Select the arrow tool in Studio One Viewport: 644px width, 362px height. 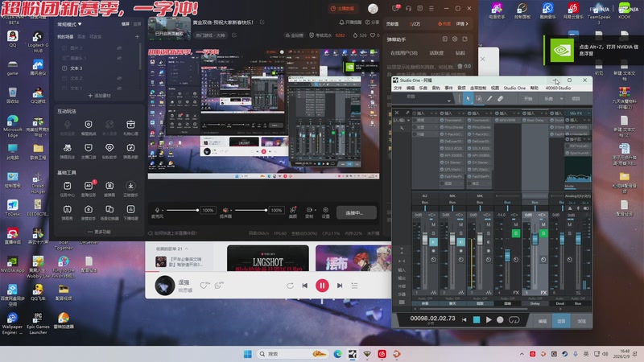(468, 98)
